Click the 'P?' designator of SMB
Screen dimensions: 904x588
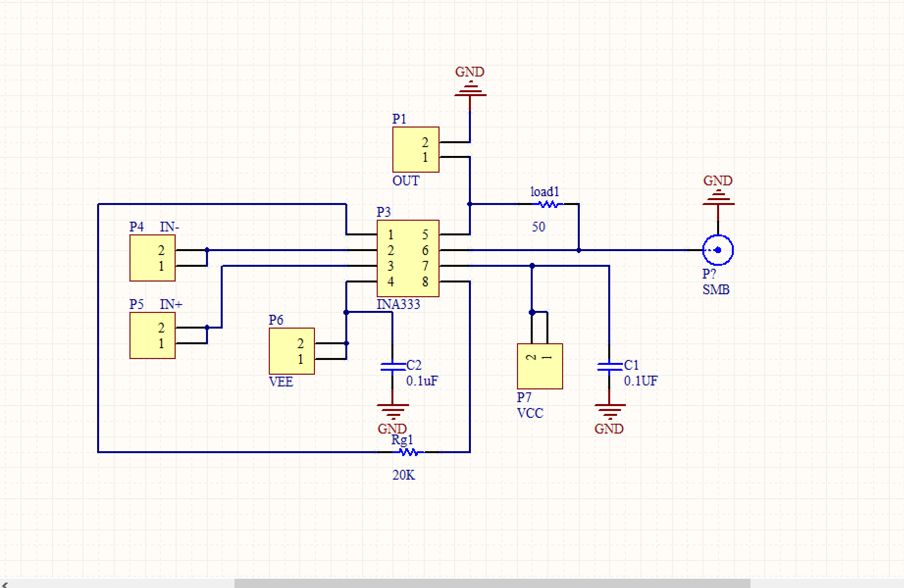tap(709, 274)
